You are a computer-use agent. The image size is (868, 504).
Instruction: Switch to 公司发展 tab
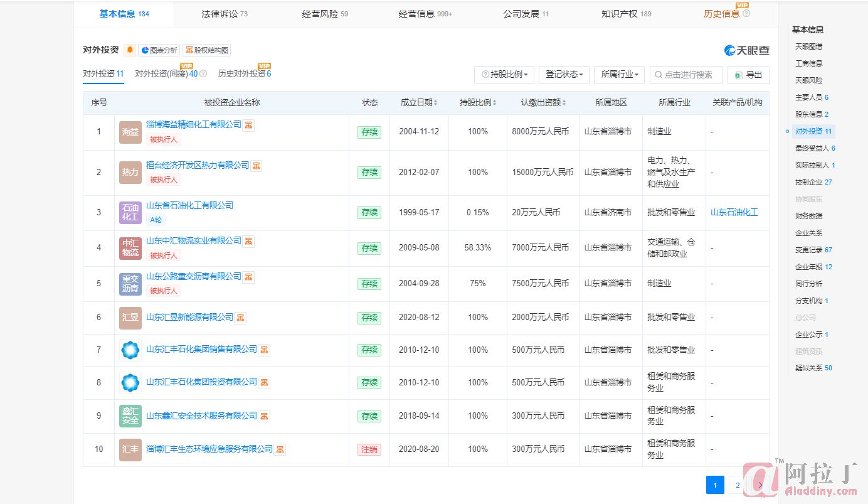(526, 14)
